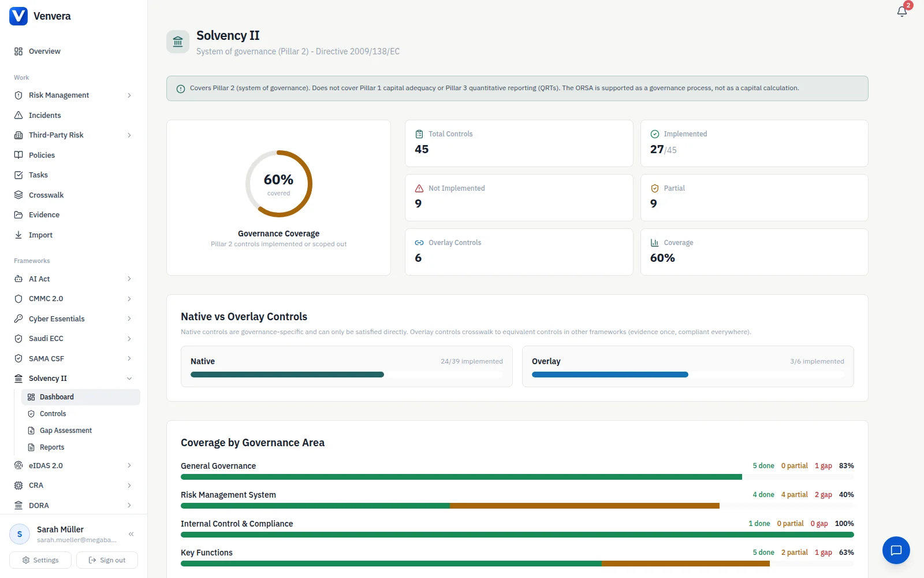
Task: Click Sarah Müller's avatar
Action: [x=20, y=534]
